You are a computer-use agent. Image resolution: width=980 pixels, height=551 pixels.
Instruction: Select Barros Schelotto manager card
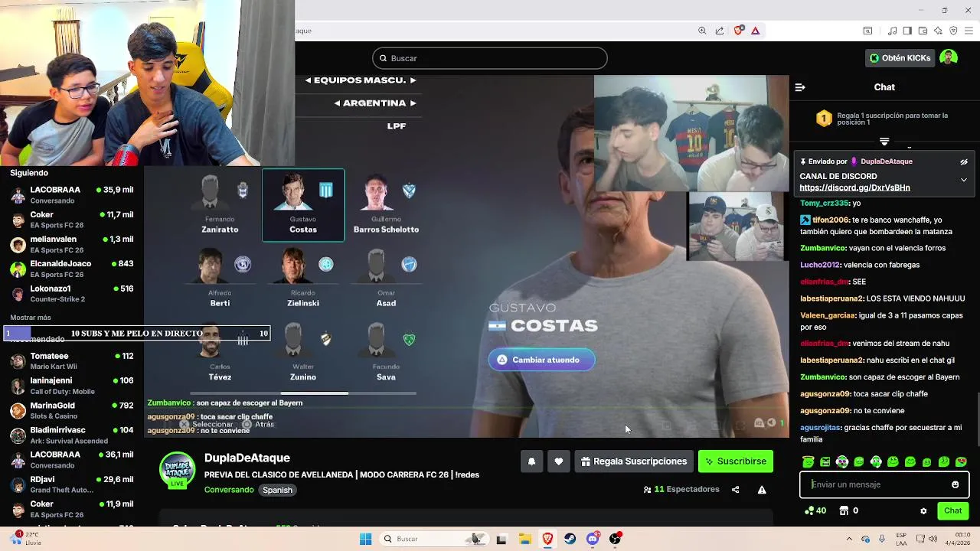coord(386,204)
